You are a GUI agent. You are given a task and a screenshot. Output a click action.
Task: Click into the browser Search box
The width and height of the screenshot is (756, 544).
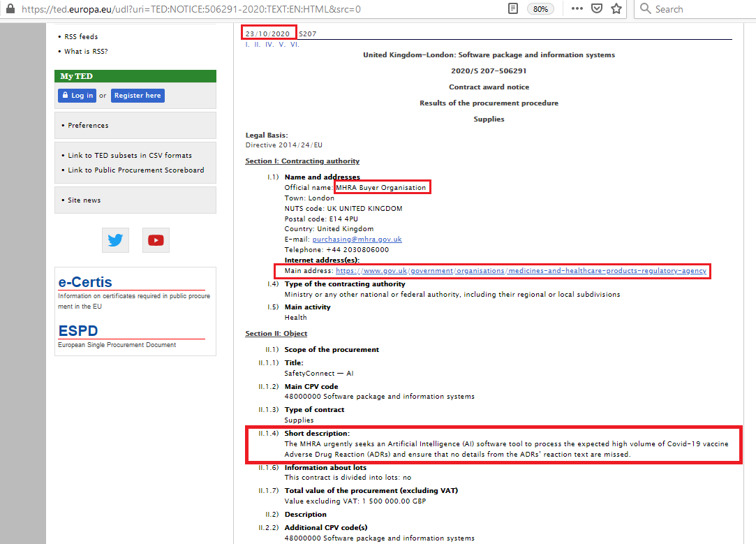[697, 8]
